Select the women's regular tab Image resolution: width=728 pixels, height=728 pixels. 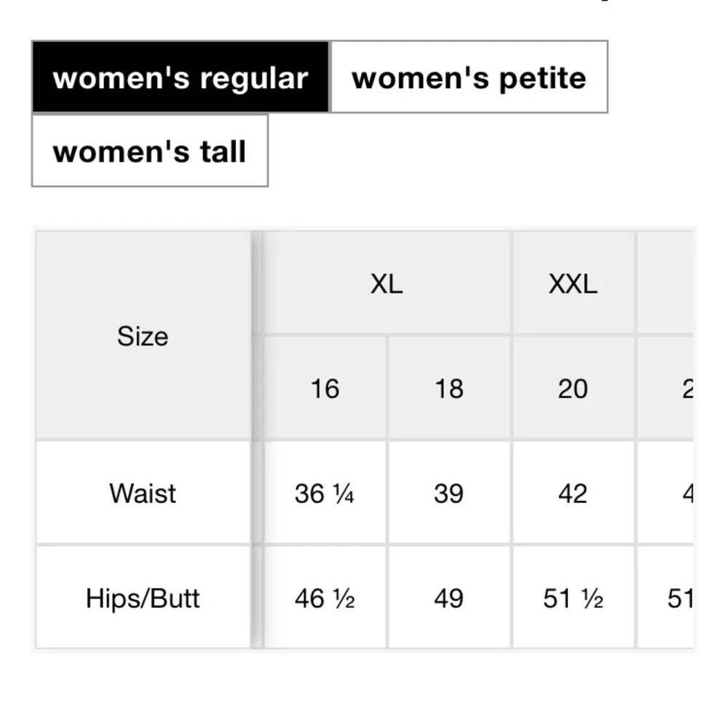181,77
